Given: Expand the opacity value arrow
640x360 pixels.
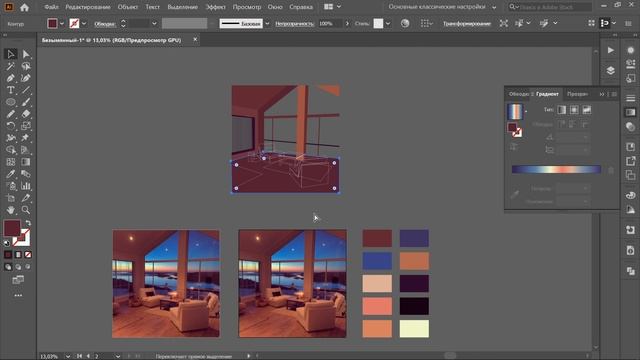Looking at the screenshot, I should point(347,24).
